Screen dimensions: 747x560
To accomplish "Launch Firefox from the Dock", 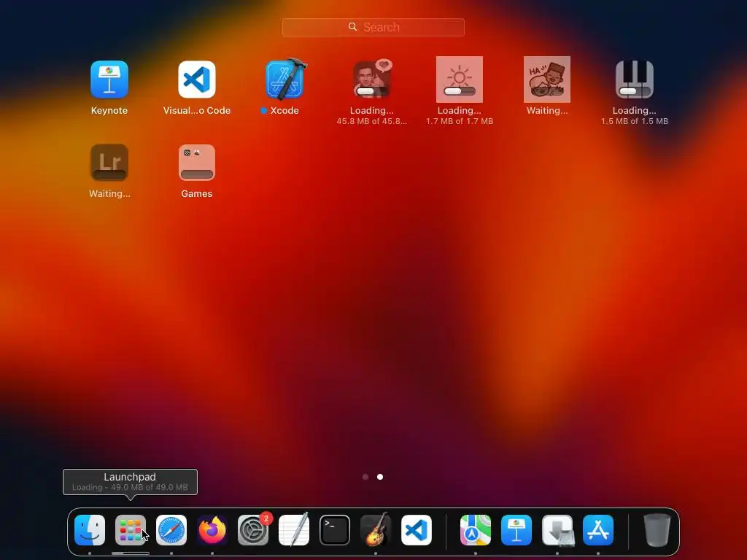I will 212,530.
